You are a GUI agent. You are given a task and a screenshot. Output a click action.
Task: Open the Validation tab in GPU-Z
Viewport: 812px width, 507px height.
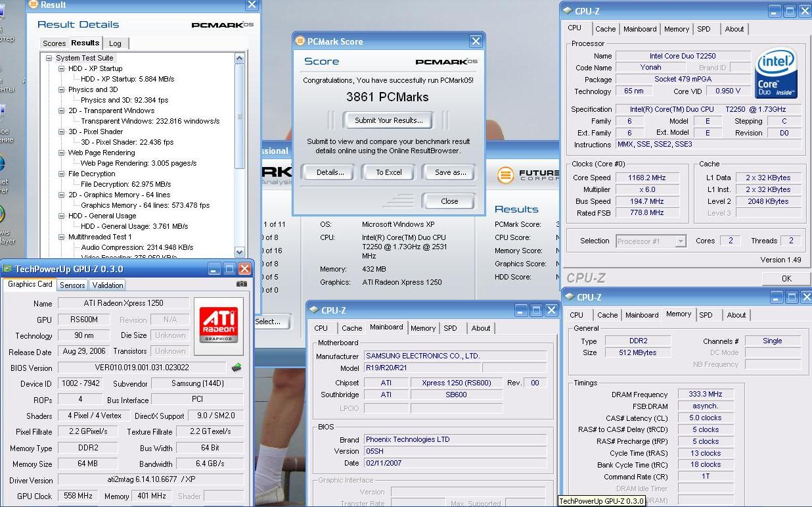point(108,285)
